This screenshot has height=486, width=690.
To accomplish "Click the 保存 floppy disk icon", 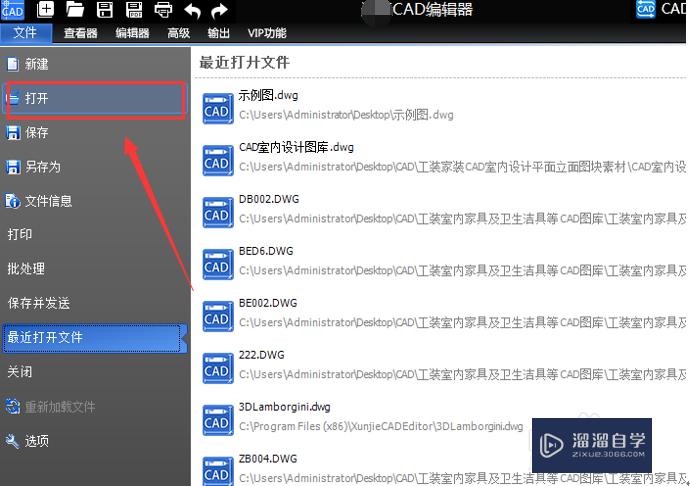I will (13, 133).
